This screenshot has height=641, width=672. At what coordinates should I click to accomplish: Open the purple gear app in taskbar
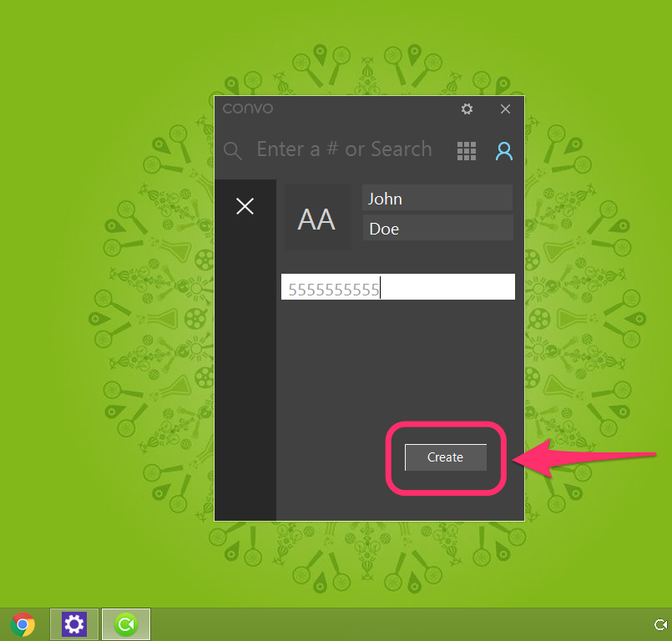point(74,624)
